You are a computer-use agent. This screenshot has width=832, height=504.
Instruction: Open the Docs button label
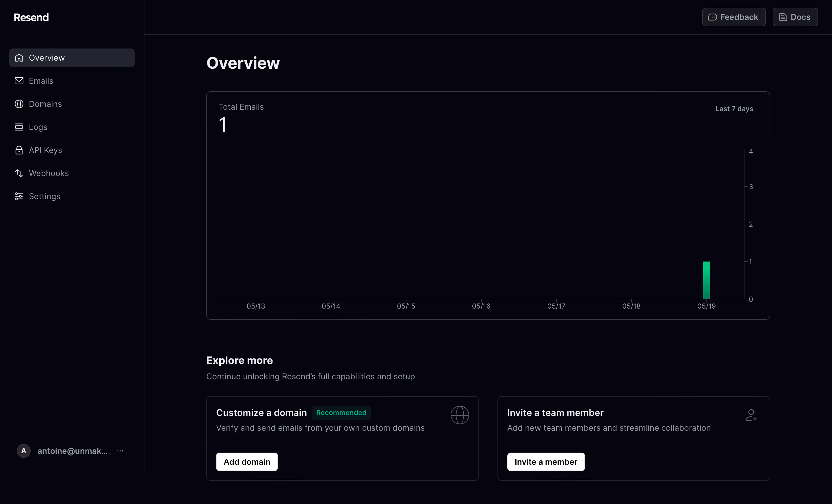tap(800, 17)
